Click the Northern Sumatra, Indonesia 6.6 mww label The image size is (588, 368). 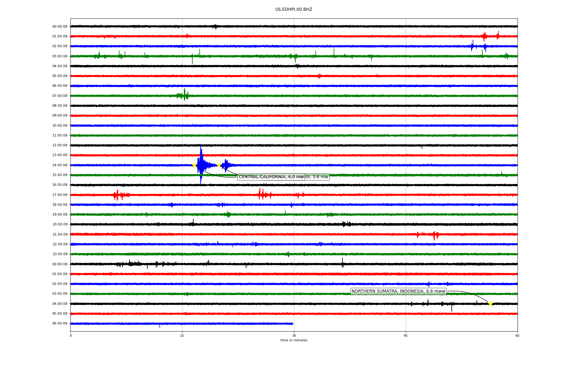[398, 291]
